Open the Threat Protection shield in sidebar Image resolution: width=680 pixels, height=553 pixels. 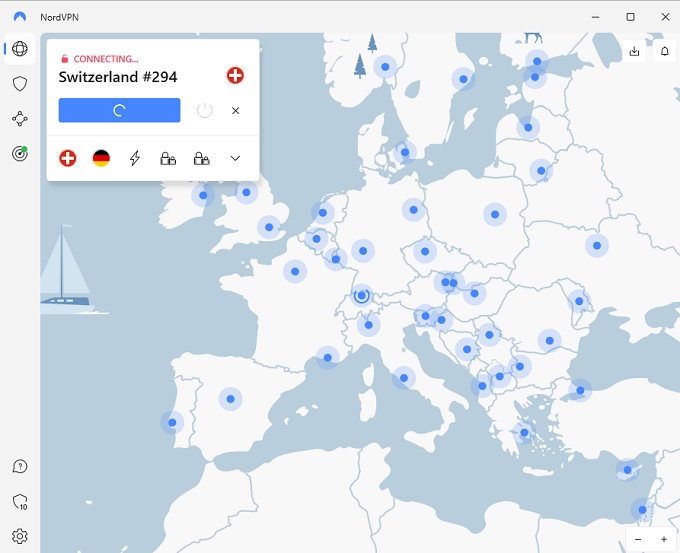[x=20, y=84]
